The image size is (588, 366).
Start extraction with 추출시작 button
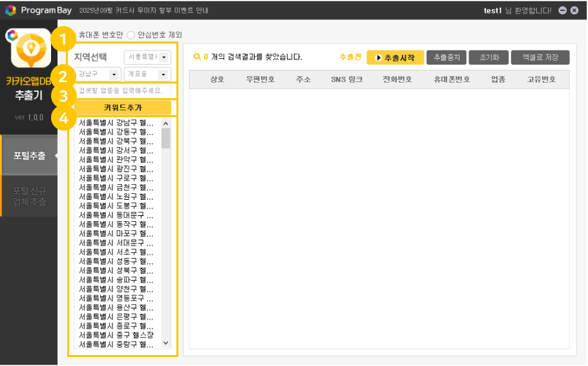(x=395, y=58)
